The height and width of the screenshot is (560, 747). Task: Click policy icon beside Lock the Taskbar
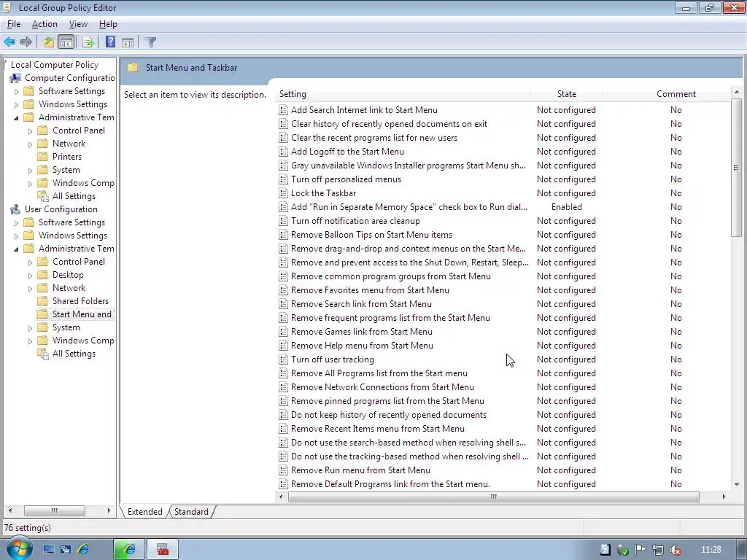click(x=283, y=192)
